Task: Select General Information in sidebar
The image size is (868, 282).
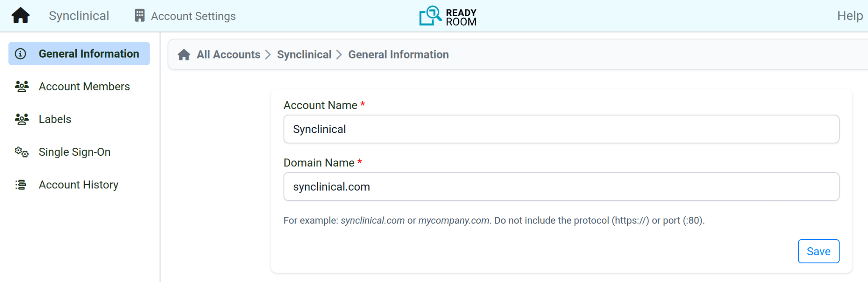Action: (89, 54)
